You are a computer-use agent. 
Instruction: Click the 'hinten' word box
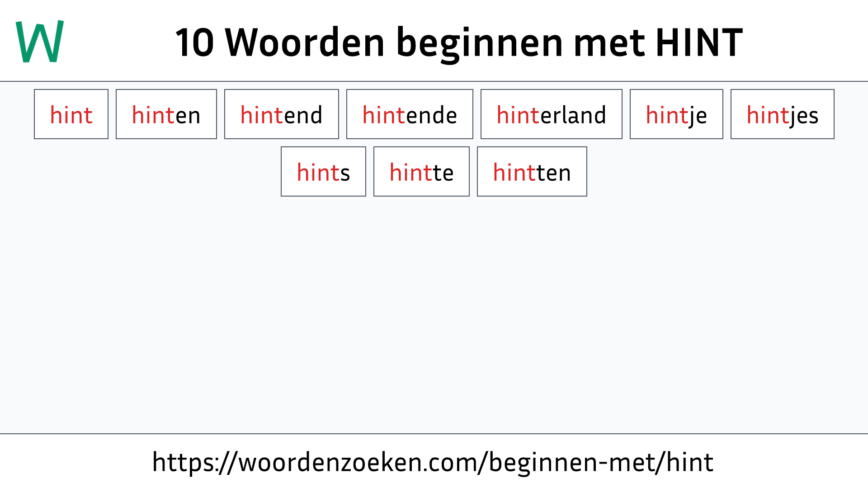pyautogui.click(x=166, y=114)
